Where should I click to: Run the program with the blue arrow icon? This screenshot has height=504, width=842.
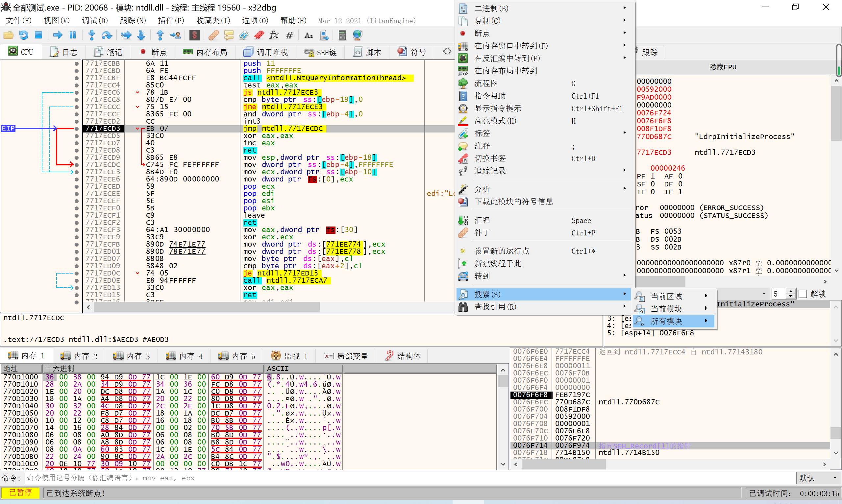tap(58, 35)
